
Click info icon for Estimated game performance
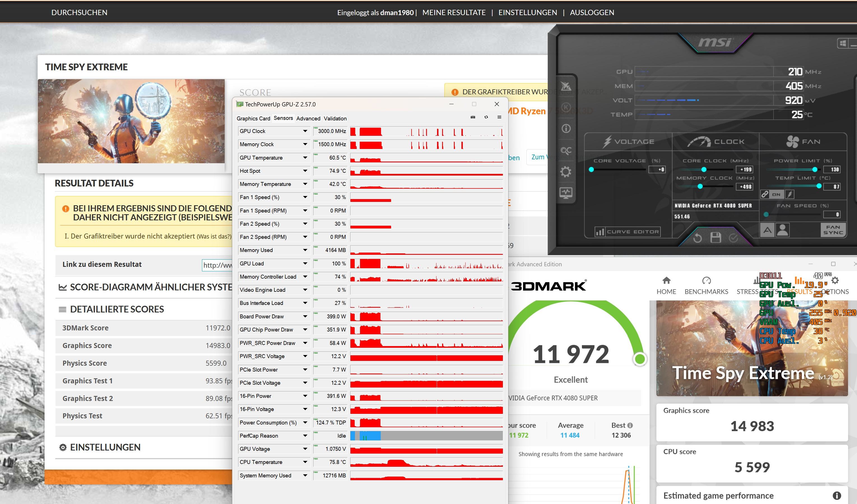tap(837, 496)
